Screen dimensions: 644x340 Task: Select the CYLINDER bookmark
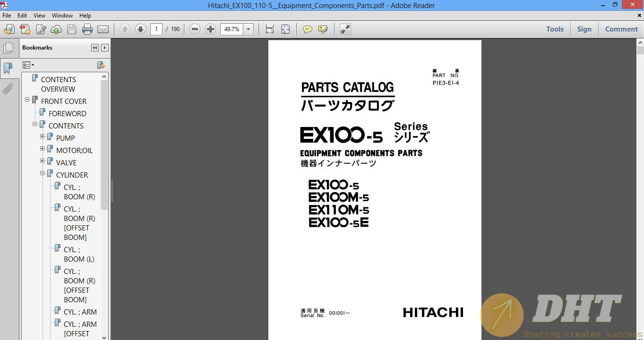coord(72,175)
